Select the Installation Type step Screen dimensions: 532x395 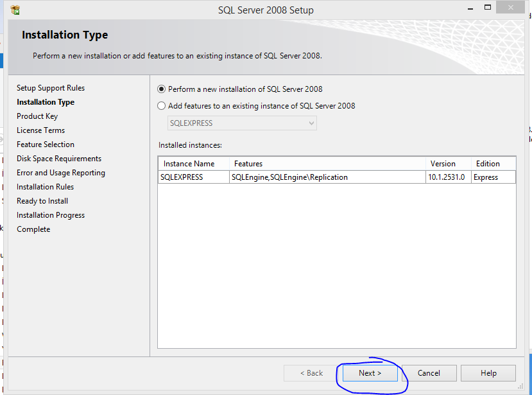[x=46, y=102]
